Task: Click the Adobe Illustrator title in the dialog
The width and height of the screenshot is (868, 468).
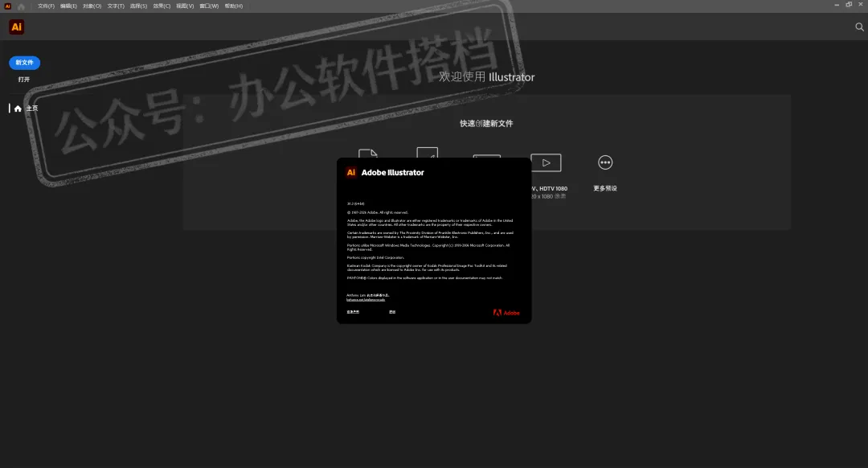Action: click(392, 172)
